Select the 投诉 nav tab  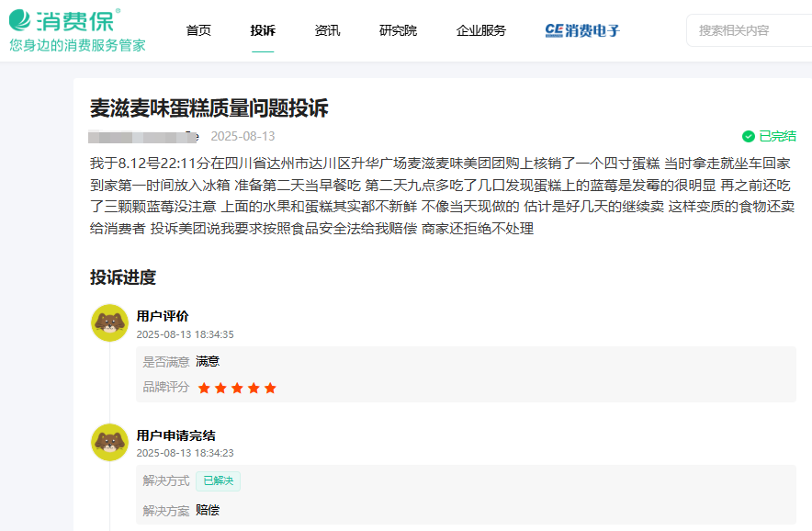coord(263,30)
